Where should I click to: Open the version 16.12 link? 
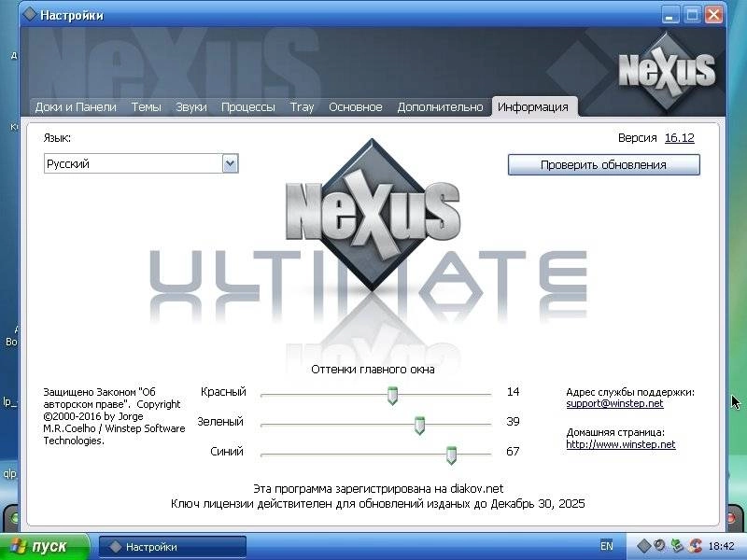(680, 138)
